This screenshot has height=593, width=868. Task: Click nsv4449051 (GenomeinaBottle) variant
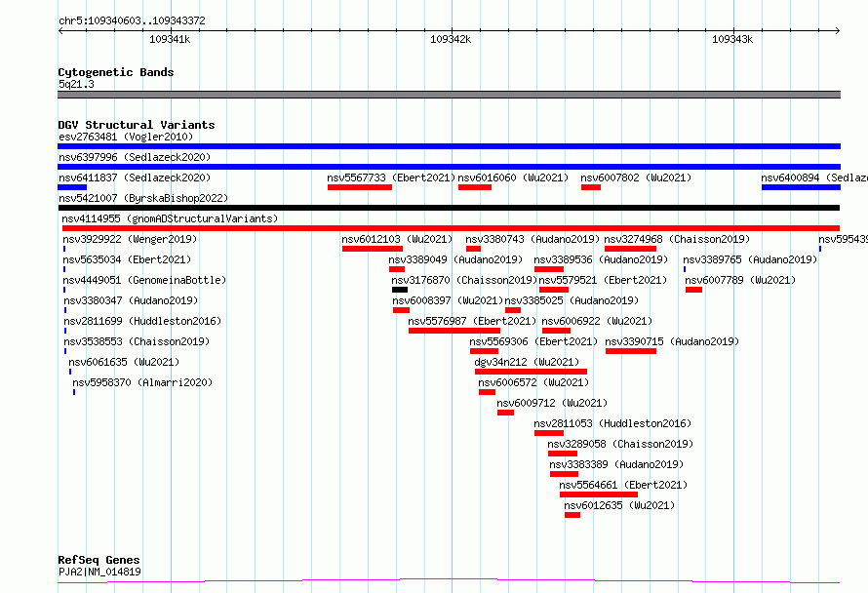pyautogui.click(x=144, y=280)
